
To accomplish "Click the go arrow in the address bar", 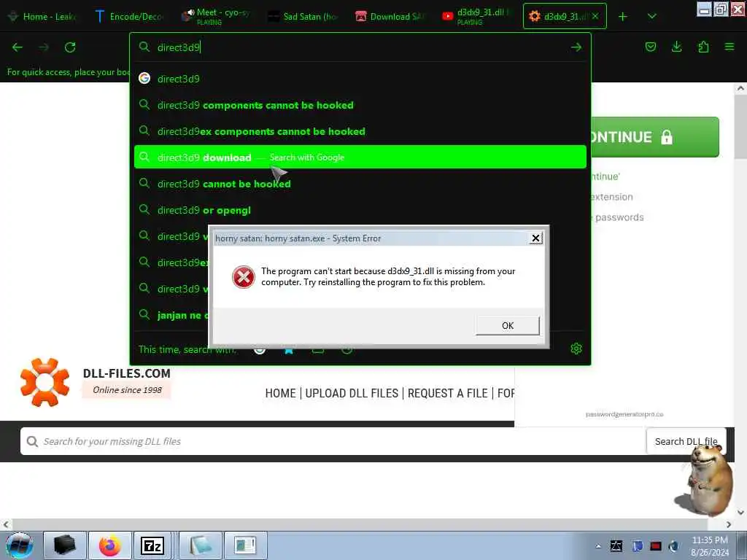I will click(576, 47).
